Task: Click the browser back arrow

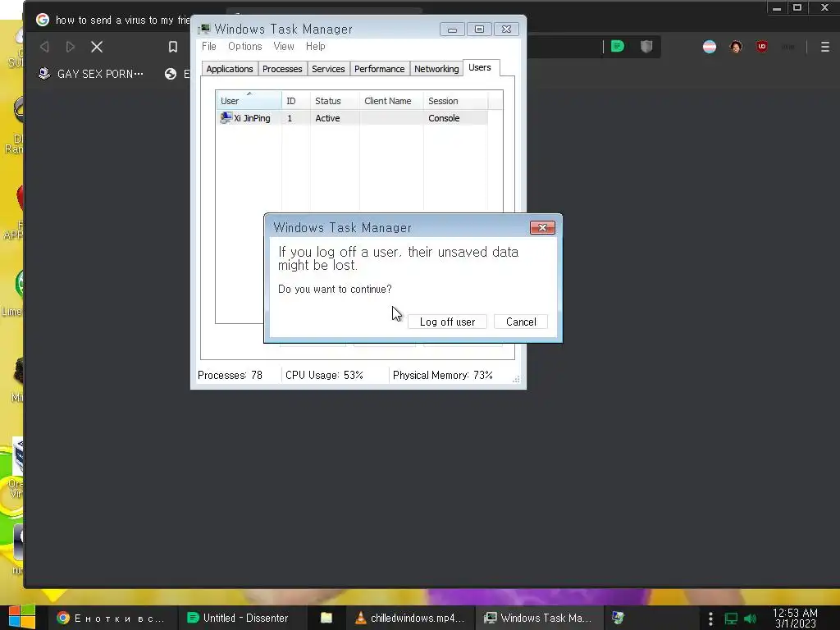Action: tap(44, 47)
